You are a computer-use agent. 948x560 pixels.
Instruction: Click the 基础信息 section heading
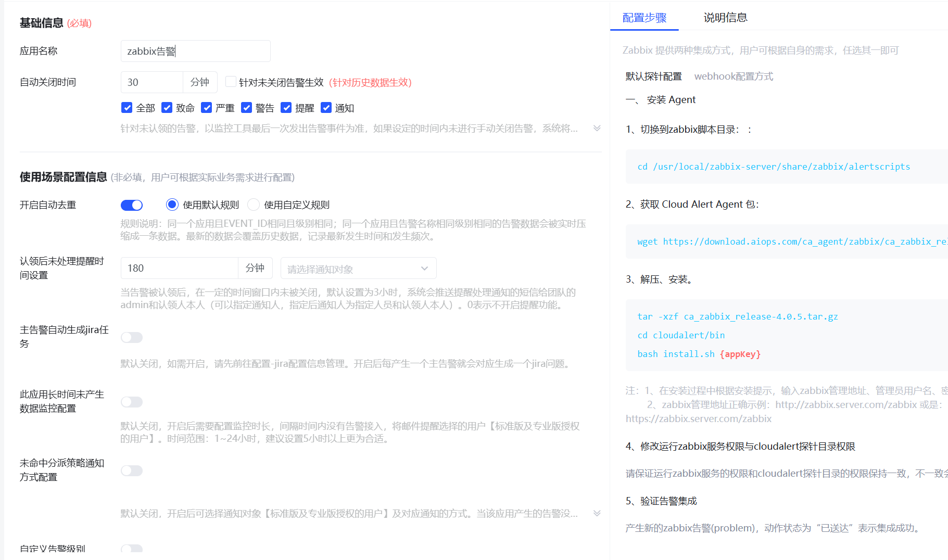point(42,23)
